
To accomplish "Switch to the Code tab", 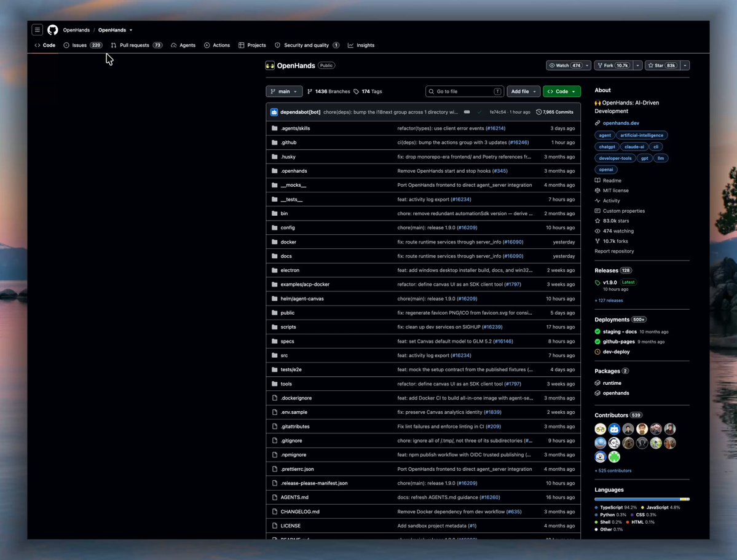I will [x=45, y=45].
